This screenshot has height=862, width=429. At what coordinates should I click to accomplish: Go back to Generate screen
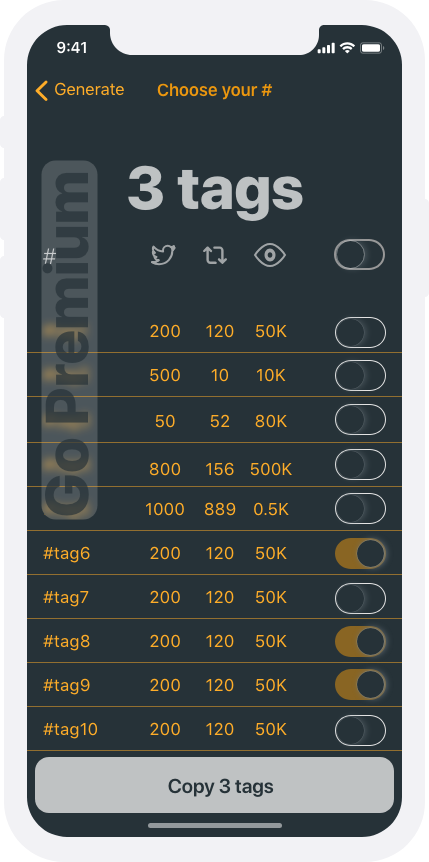coord(80,90)
